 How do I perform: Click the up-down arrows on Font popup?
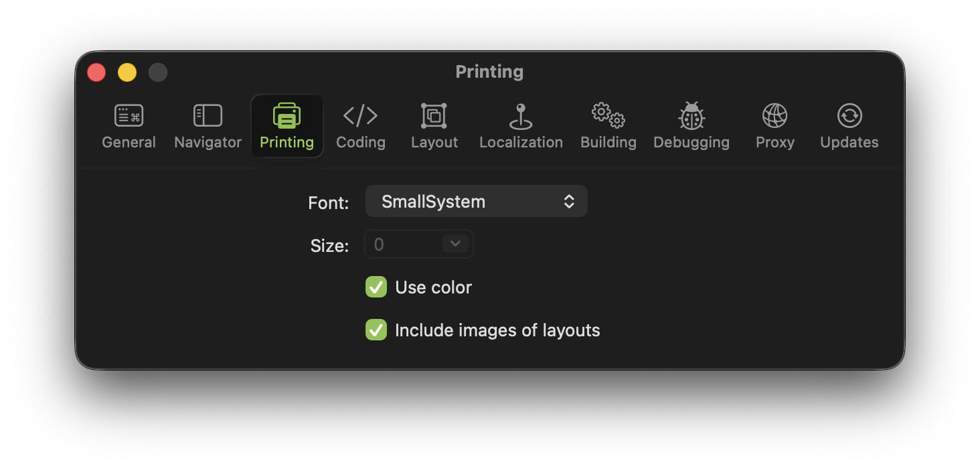click(x=569, y=202)
